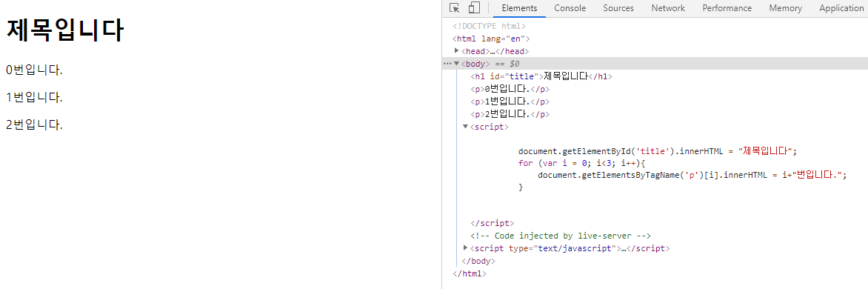Click the 0번입니다. paragraph on the page
Screen dimensions: 868x289
[34, 70]
